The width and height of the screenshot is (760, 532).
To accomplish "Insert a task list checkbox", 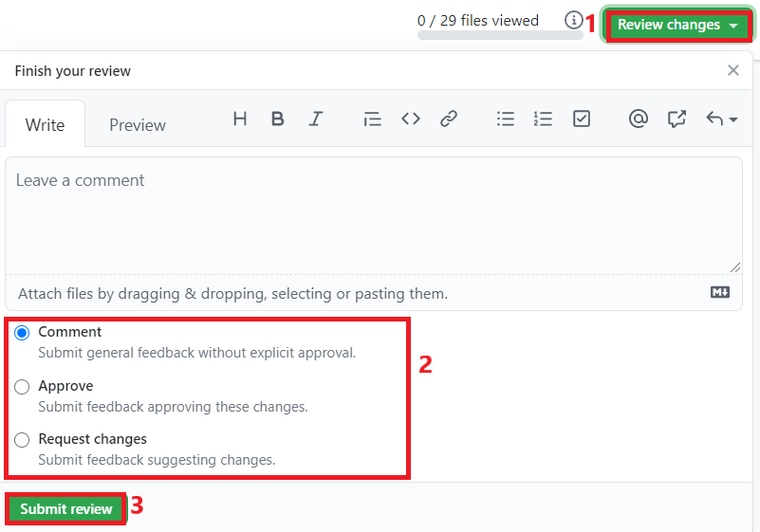I will click(582, 119).
